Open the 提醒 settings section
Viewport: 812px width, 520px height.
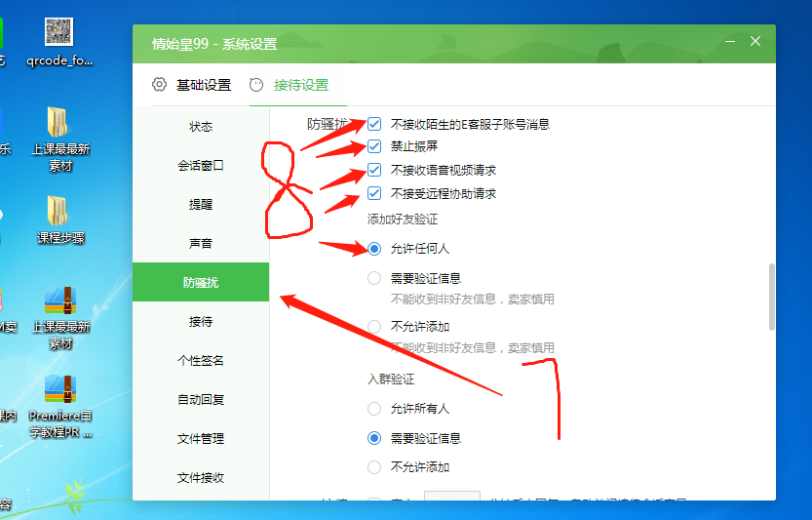201,204
